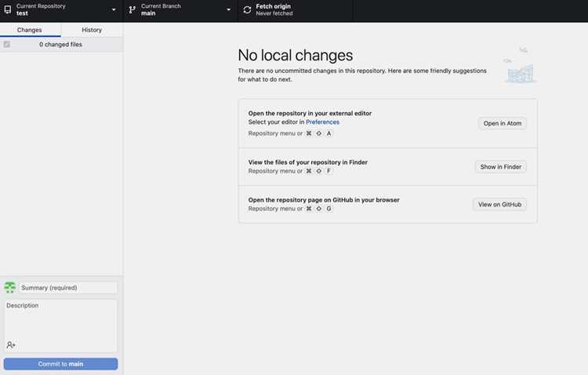Viewport: 588px width, 375px height.
Task: Click the Show in Finder button
Action: click(501, 166)
